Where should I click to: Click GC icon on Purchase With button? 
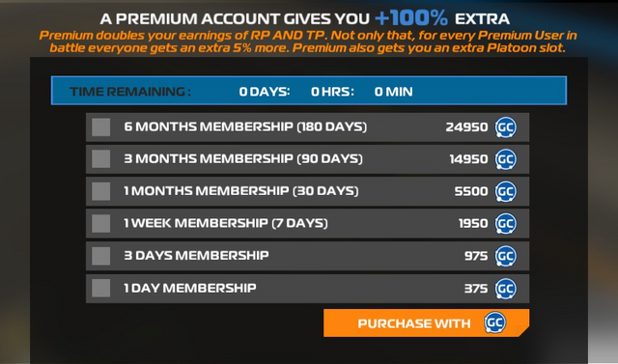(x=495, y=322)
